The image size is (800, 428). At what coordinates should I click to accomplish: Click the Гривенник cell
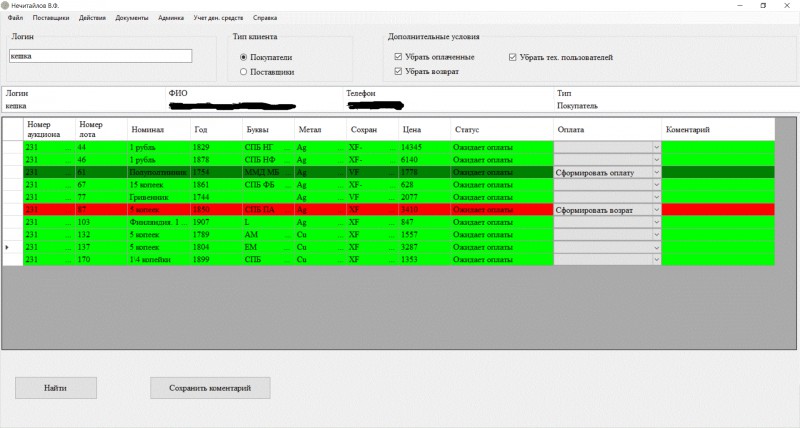[x=159, y=197]
